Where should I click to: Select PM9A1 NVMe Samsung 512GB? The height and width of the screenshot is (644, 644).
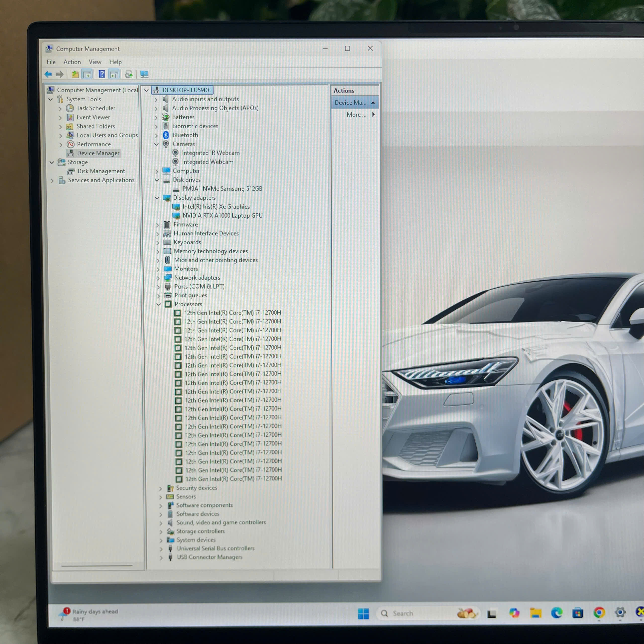click(222, 189)
